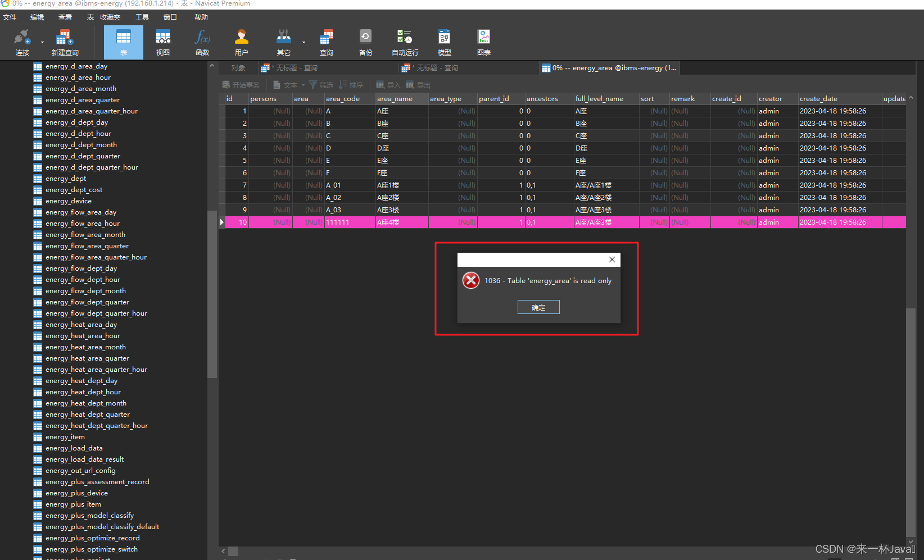Select the 表 (Table) toolbar icon
924x560 pixels.
(124, 42)
